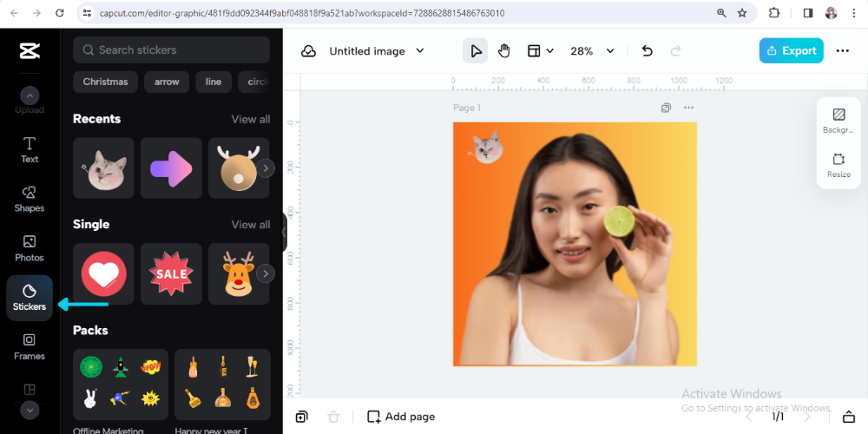This screenshot has height=434, width=868.
Task: Add the cartoon reindeer sticker
Action: [238, 273]
